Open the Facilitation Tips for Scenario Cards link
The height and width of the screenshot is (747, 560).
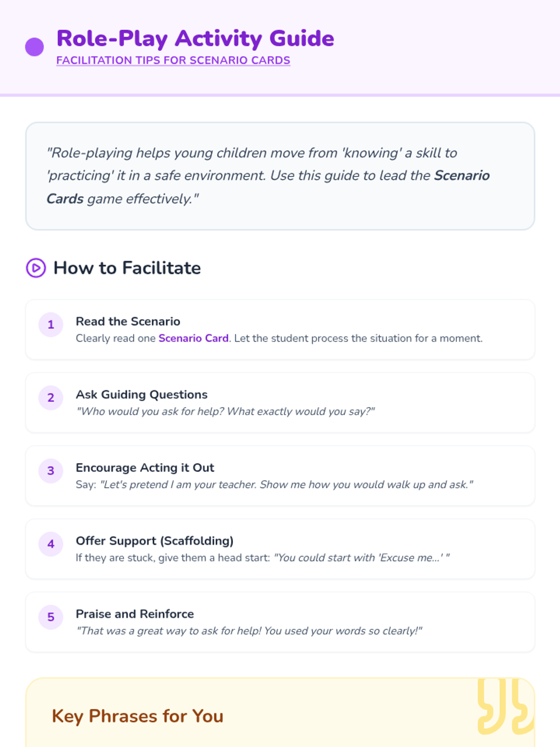173,61
